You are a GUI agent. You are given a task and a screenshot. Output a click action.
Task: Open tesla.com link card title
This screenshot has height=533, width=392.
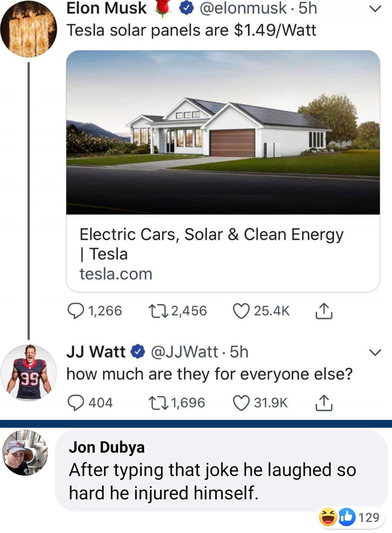click(x=212, y=244)
